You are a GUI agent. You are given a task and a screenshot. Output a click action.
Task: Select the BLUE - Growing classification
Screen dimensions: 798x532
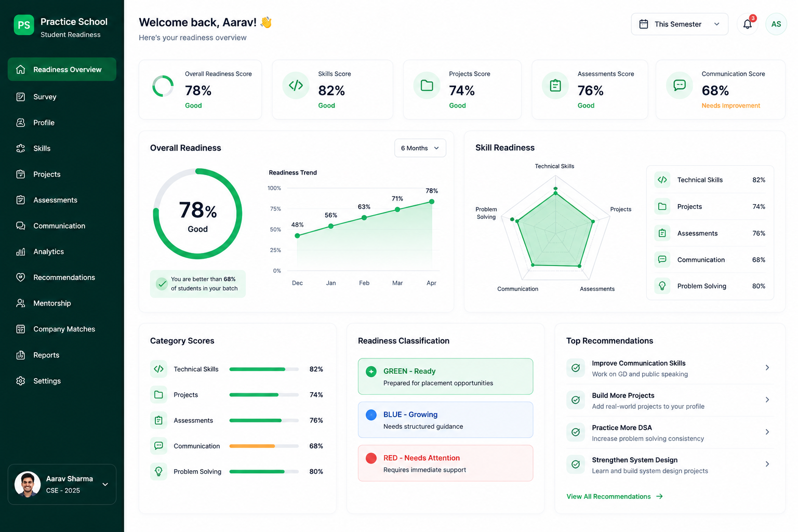point(445,420)
